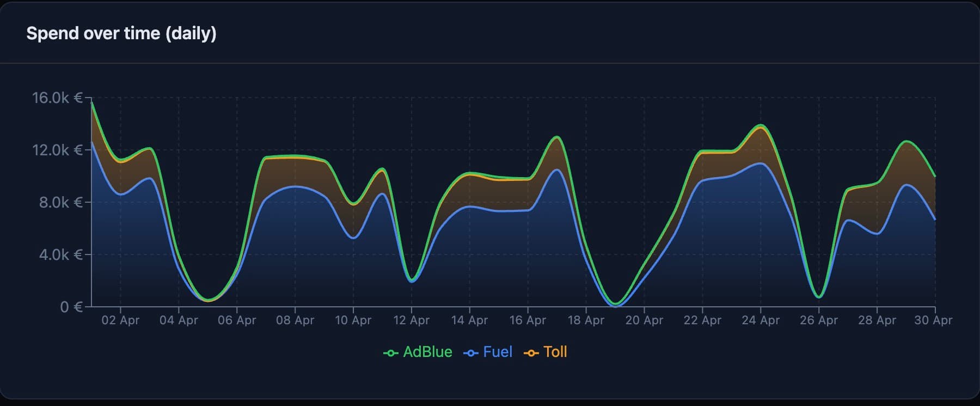Click the 10 Apr x-axis label
The height and width of the screenshot is (406, 980).
353,320
